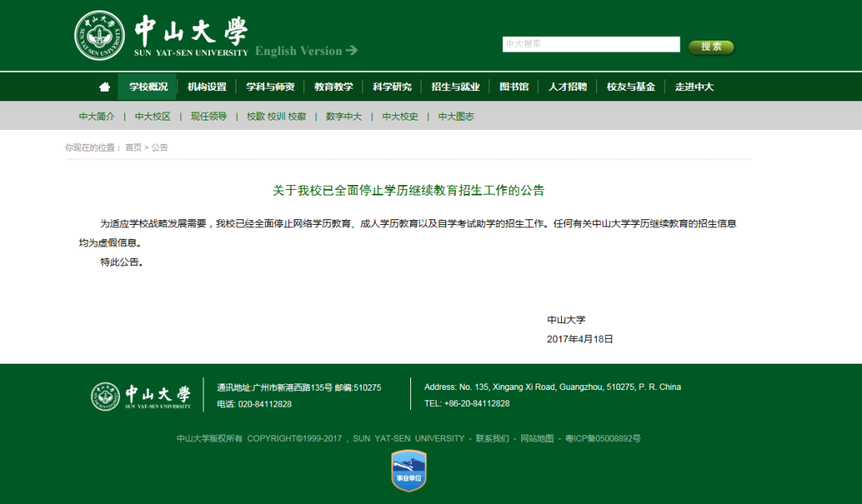Open the 机构设置 menu

(207, 87)
